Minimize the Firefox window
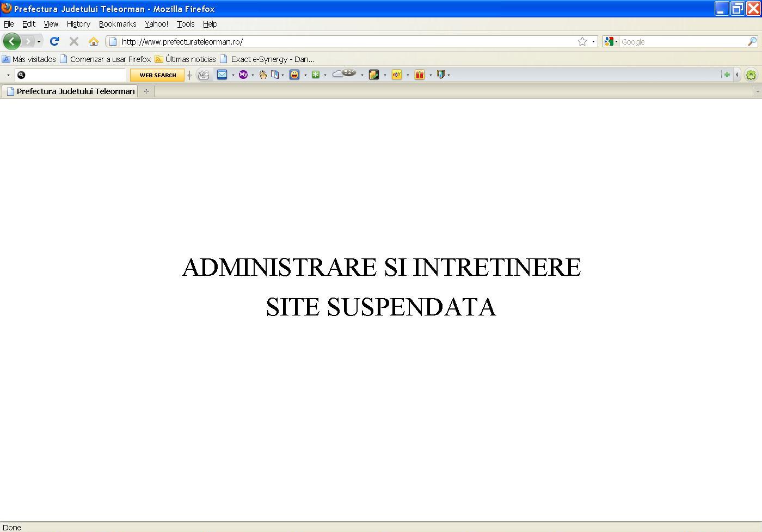Image resolution: width=762 pixels, height=532 pixels. [x=722, y=8]
